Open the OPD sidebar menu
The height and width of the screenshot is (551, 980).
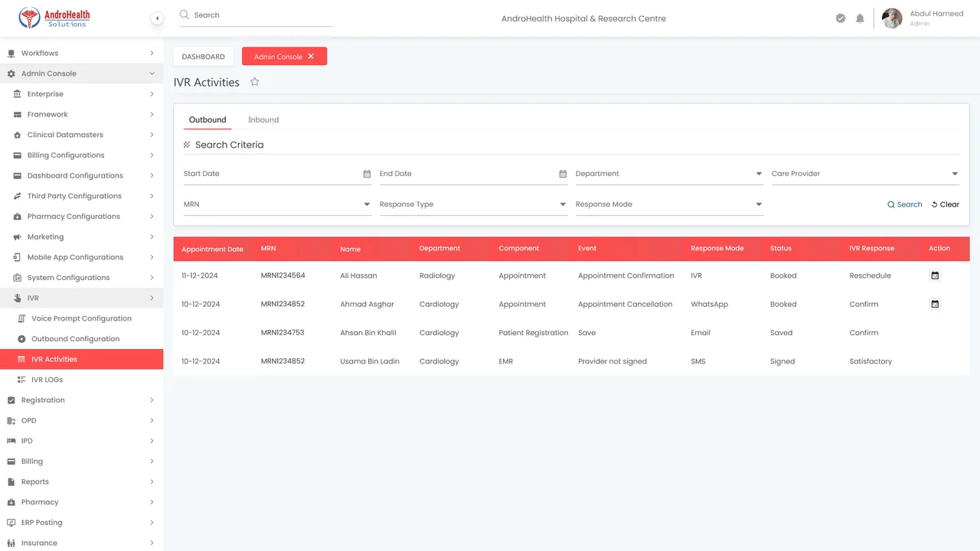[x=82, y=421]
